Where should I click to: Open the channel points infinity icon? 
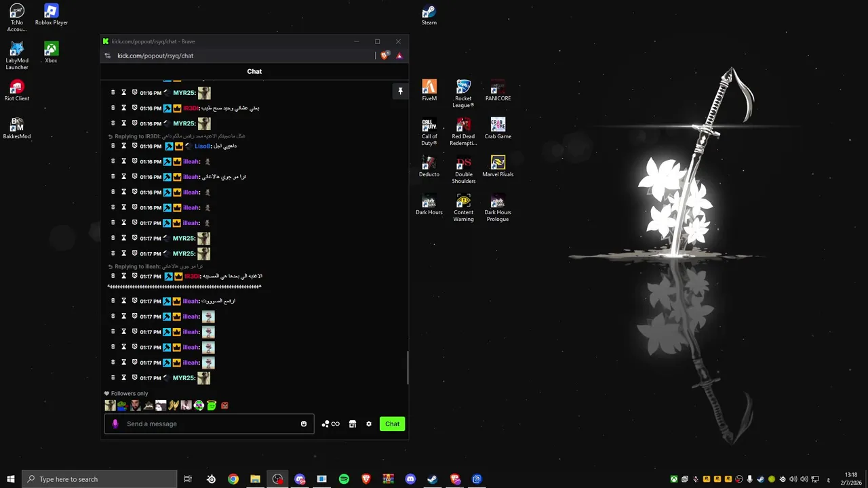click(x=331, y=424)
